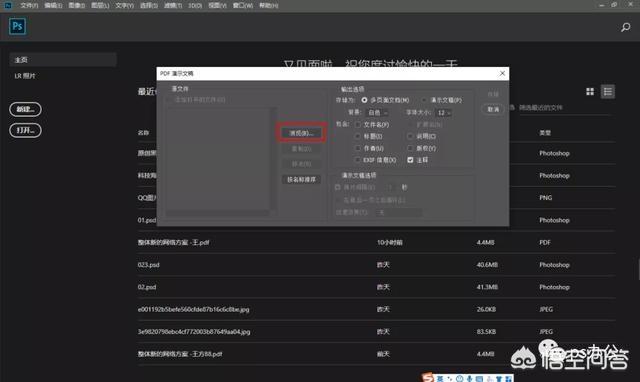Open the 窗口 menu
Screen dimensions: 640x382
tap(243, 6)
